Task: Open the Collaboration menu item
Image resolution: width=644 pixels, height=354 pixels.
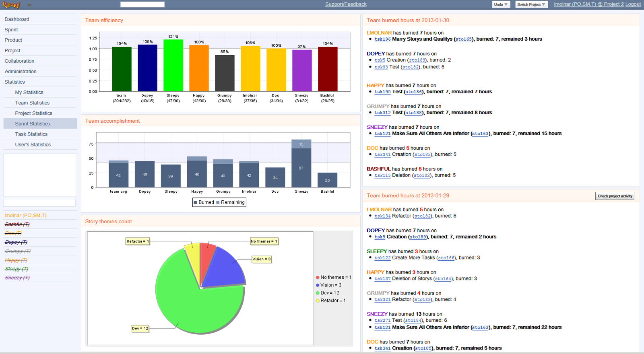Action: click(40, 61)
